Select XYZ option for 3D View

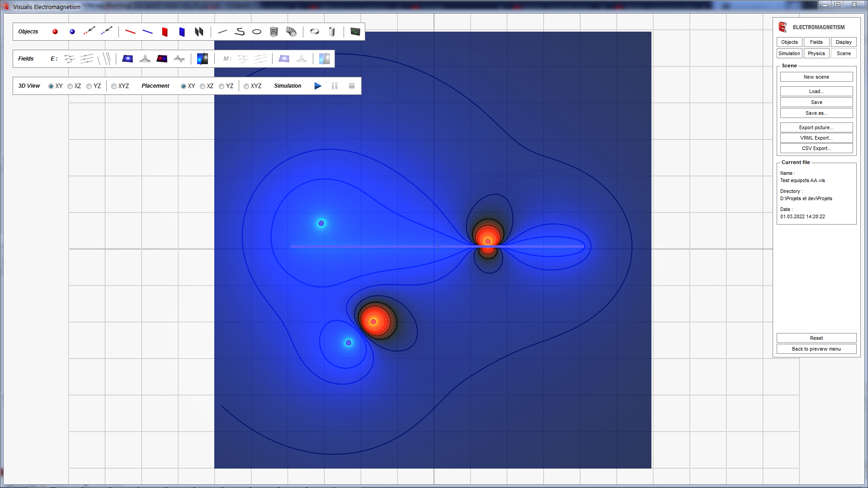(x=114, y=86)
